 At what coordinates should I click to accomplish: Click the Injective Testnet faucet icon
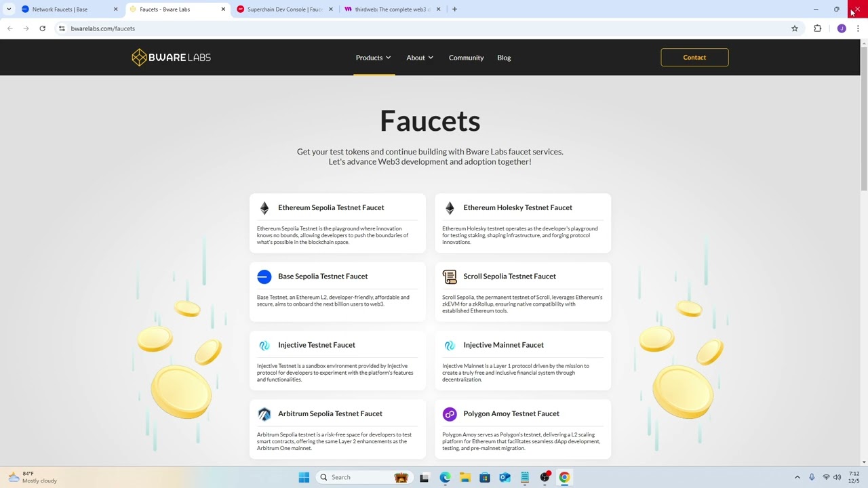pyautogui.click(x=264, y=345)
